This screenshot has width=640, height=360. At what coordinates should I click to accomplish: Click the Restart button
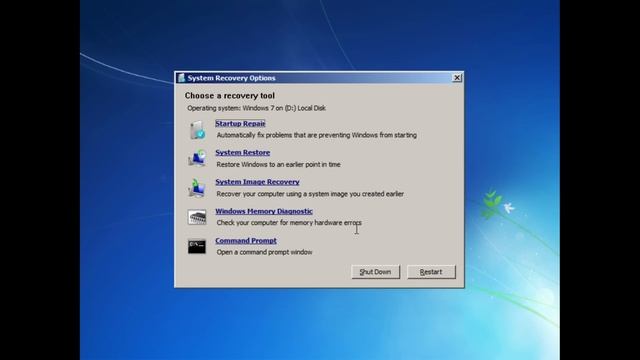pyautogui.click(x=431, y=272)
